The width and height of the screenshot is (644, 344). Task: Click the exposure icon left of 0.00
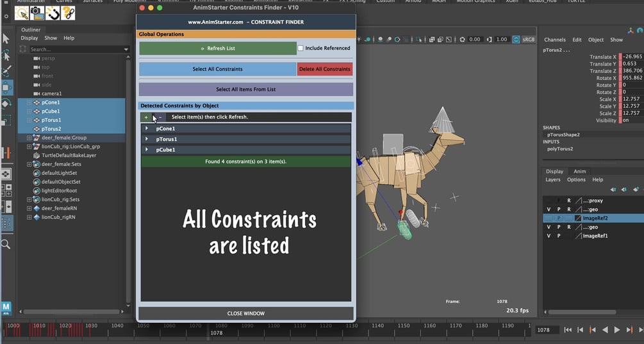click(463, 40)
